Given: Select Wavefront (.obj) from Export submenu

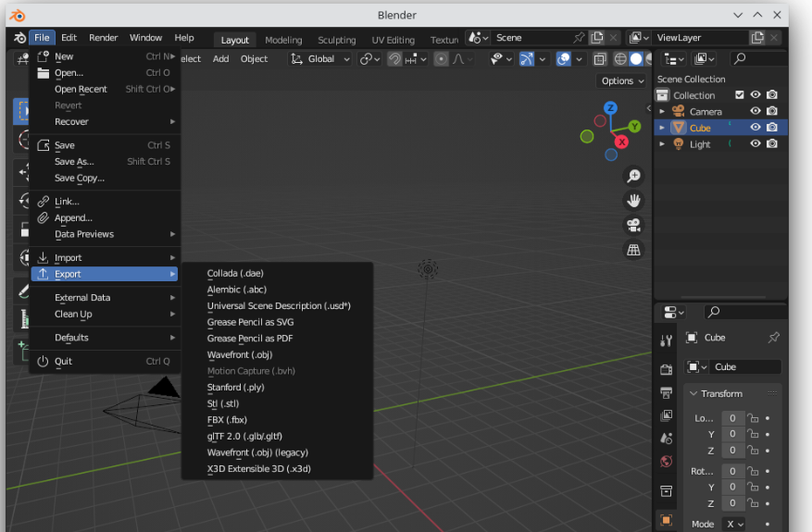Looking at the screenshot, I should [x=239, y=354].
